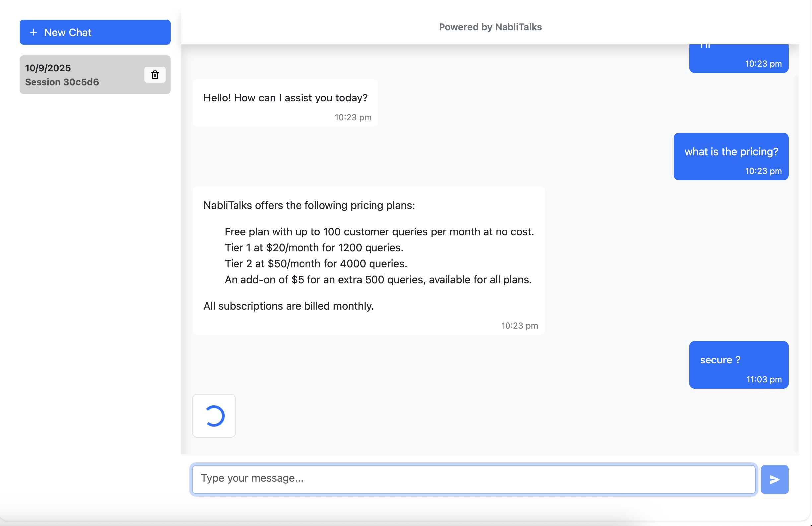
Task: Send the message with the arrow button
Action: tap(775, 479)
